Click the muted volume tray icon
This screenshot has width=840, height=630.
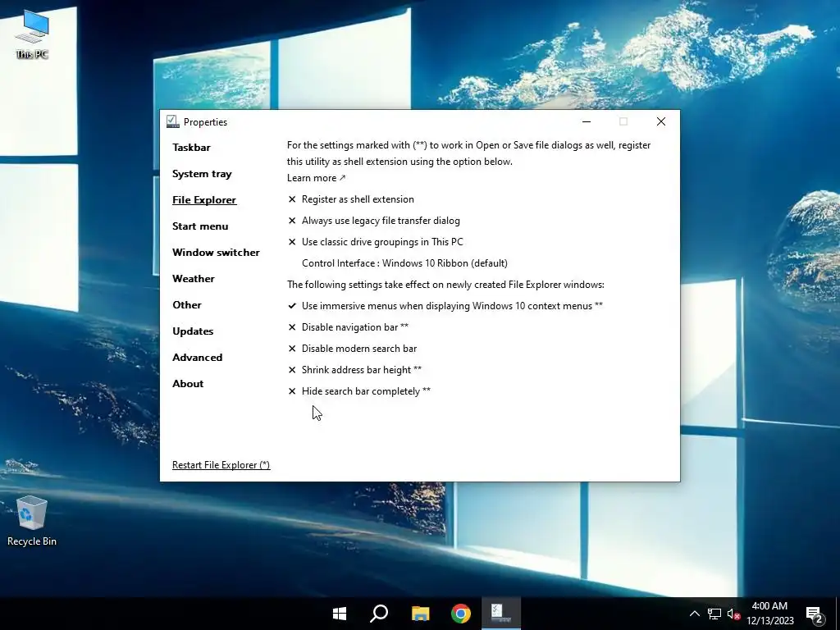[x=733, y=614]
